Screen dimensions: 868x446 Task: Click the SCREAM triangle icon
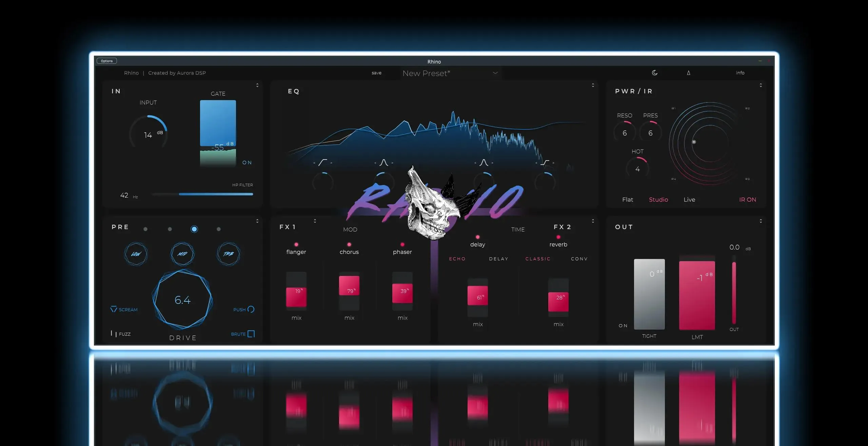114,309
